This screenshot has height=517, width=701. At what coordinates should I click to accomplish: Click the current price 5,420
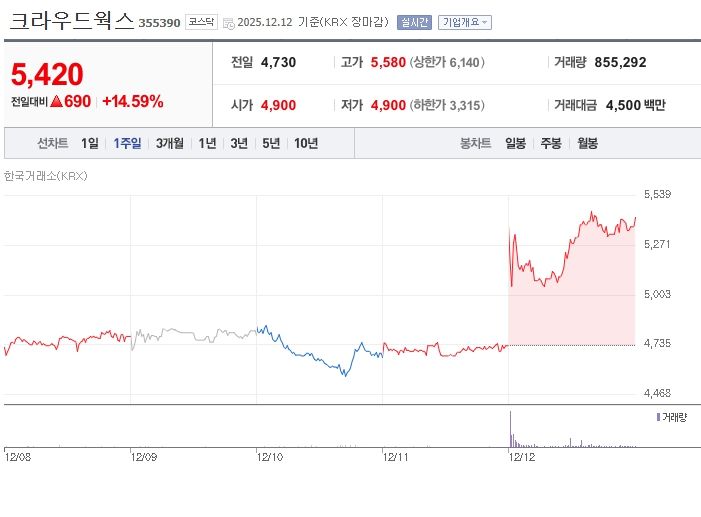(47, 74)
